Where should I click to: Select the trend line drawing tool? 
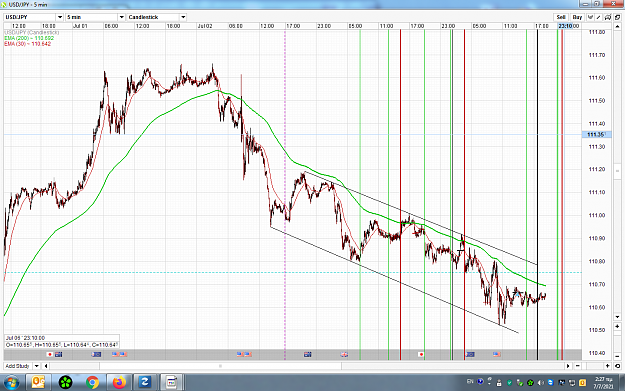coord(599,17)
